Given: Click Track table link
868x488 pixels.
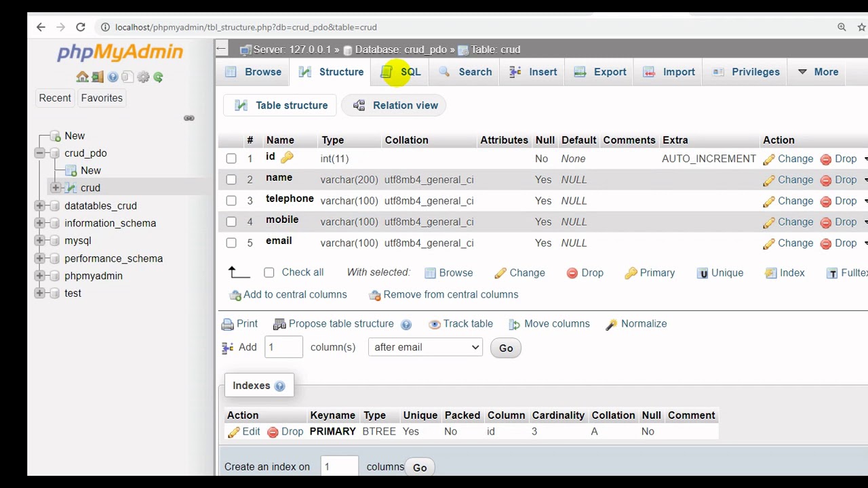Looking at the screenshot, I should tap(461, 324).
